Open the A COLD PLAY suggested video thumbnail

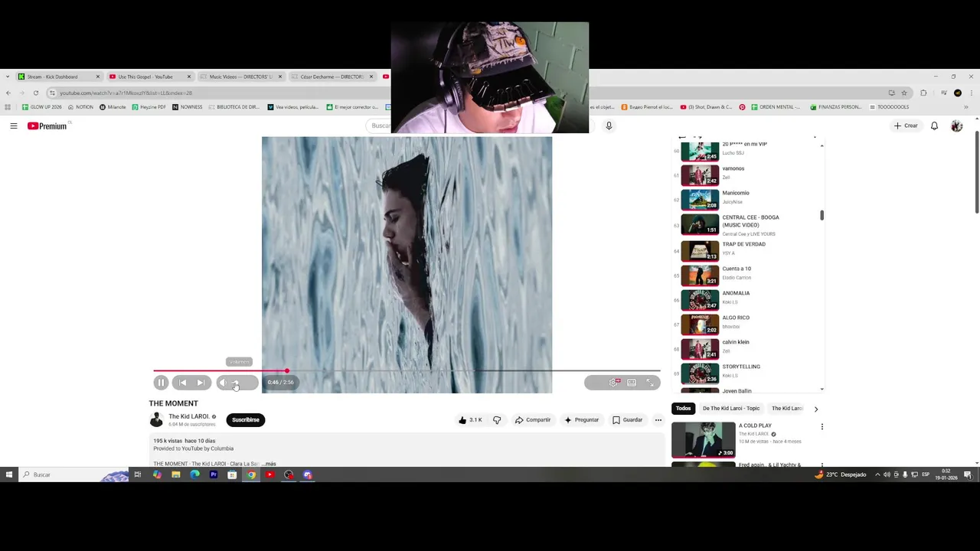click(704, 439)
